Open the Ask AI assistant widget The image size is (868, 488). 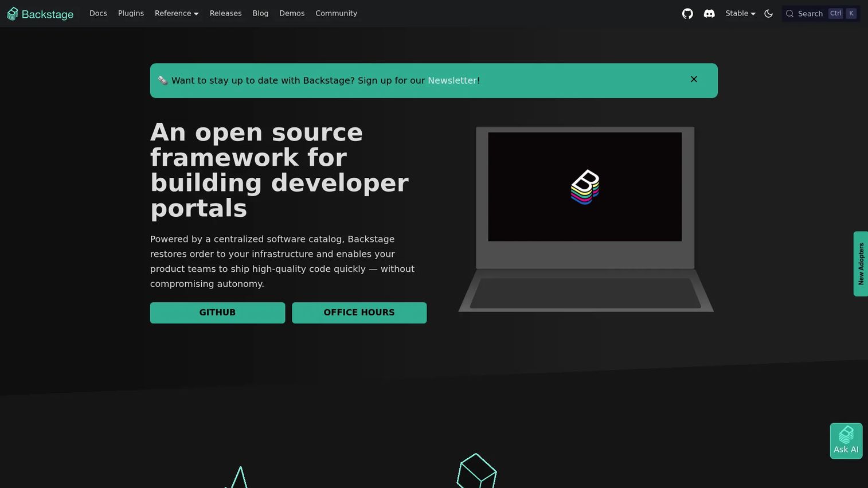846,441
